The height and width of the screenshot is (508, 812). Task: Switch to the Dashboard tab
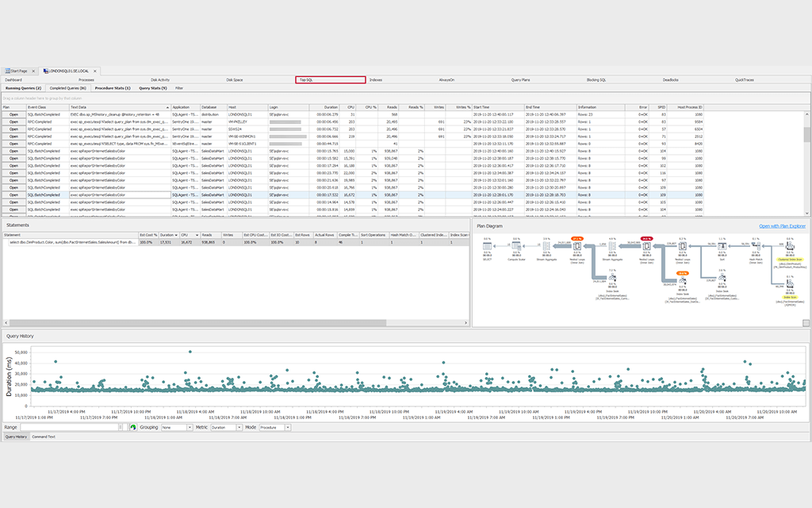[x=14, y=79]
